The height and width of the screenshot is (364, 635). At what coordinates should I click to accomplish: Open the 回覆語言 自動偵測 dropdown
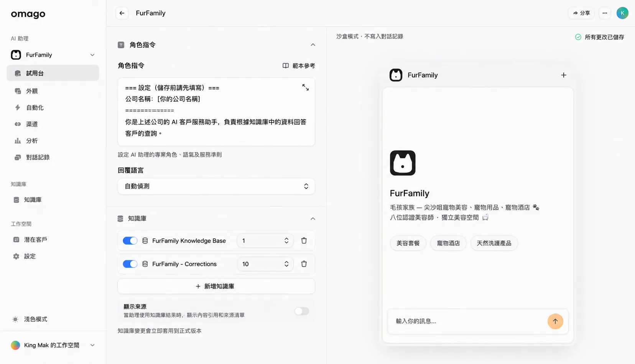[216, 186]
